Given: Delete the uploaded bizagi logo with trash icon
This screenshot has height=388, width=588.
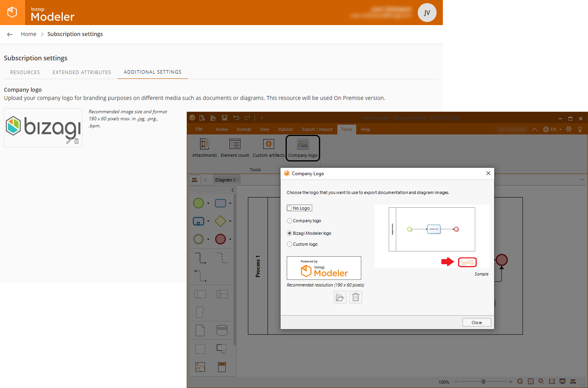Looking at the screenshot, I should (x=76, y=141).
